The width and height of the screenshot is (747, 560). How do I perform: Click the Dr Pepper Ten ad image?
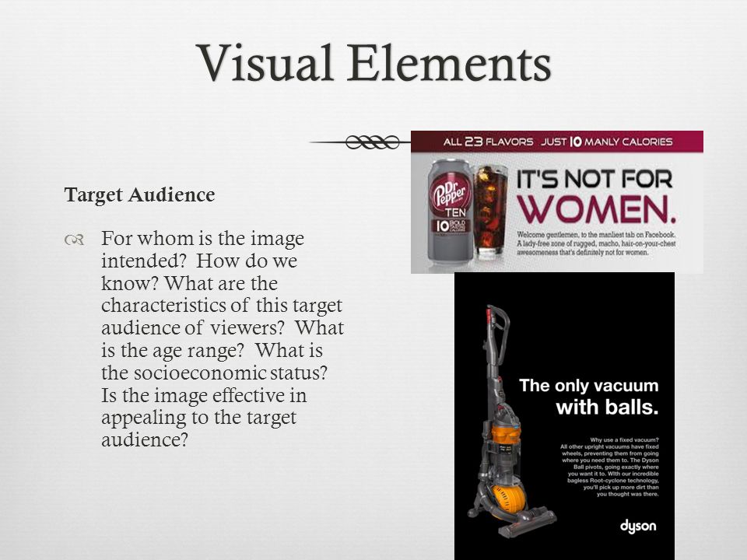click(x=557, y=202)
